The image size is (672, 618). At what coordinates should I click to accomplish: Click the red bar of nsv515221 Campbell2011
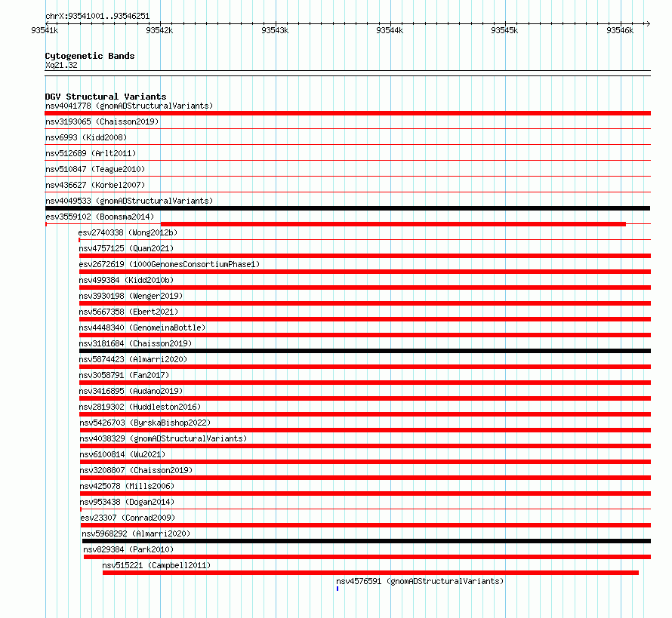[x=371, y=573]
